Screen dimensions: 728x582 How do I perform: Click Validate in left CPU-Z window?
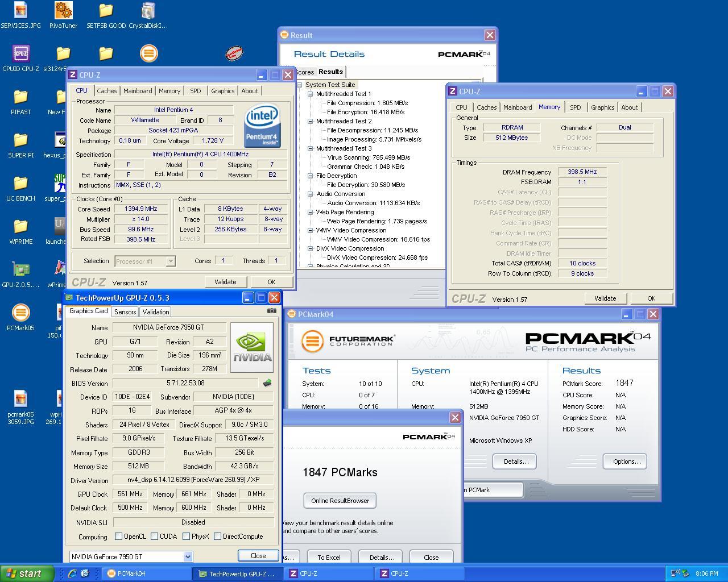click(225, 282)
